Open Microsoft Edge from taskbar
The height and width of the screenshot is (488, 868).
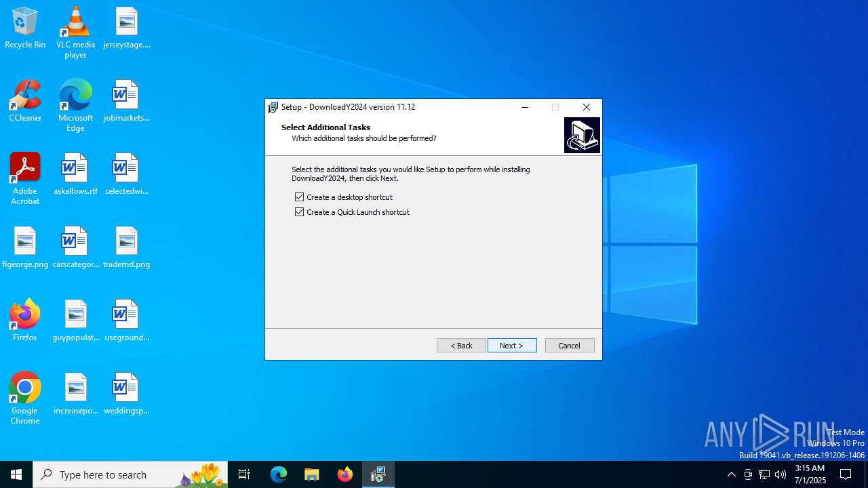(279, 474)
